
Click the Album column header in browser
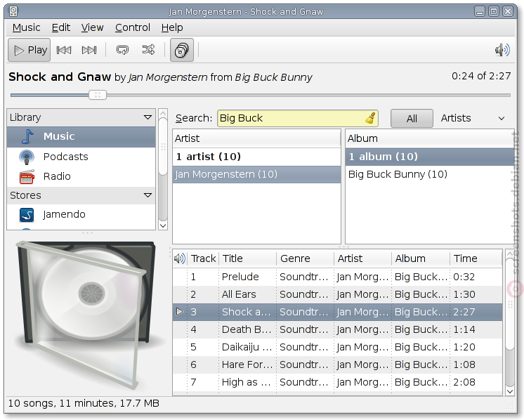(x=430, y=138)
